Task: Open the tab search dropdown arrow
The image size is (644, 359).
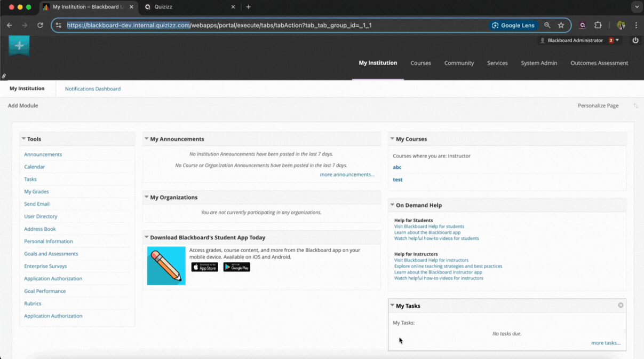Action: (x=637, y=7)
